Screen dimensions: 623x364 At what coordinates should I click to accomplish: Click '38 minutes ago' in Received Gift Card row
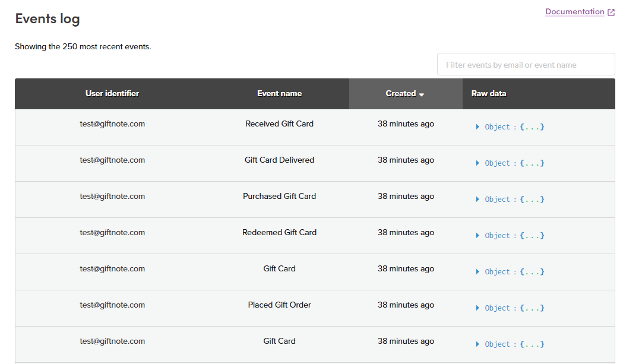click(406, 124)
